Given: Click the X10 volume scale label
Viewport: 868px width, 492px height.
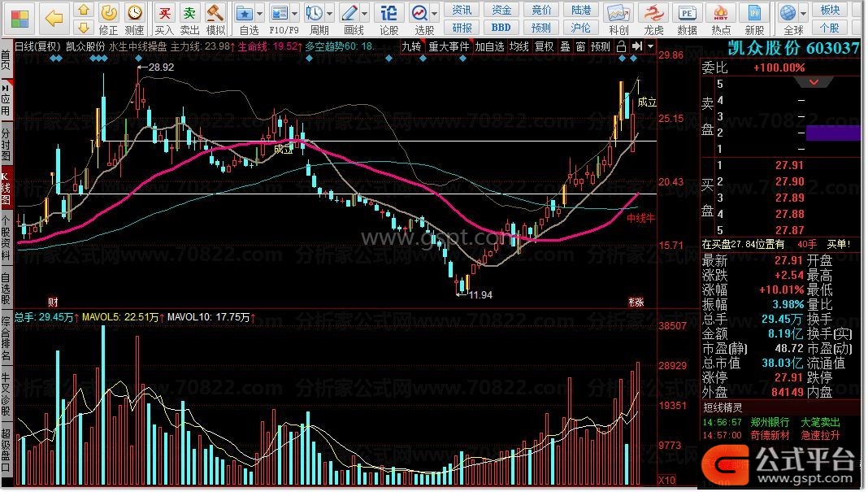Looking at the screenshot, I should (666, 481).
